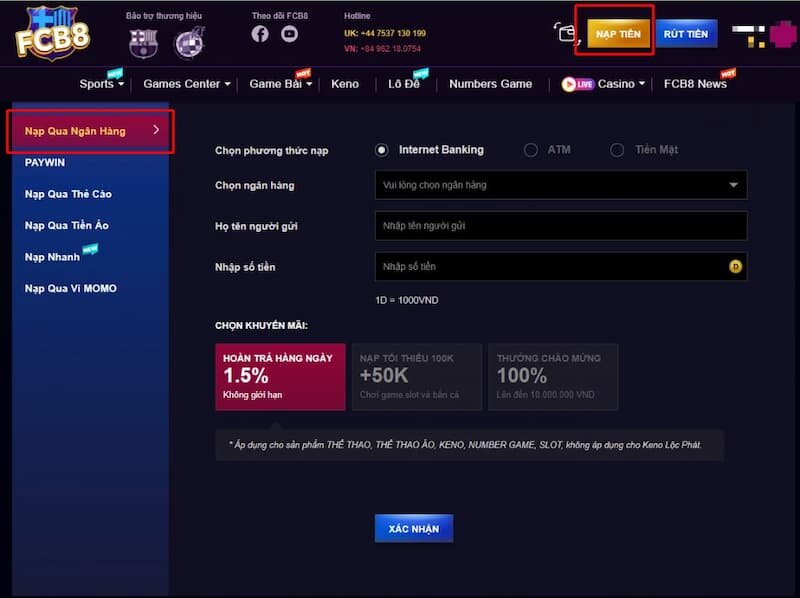Expand the Games Center dropdown menu
800x598 pixels.
186,84
